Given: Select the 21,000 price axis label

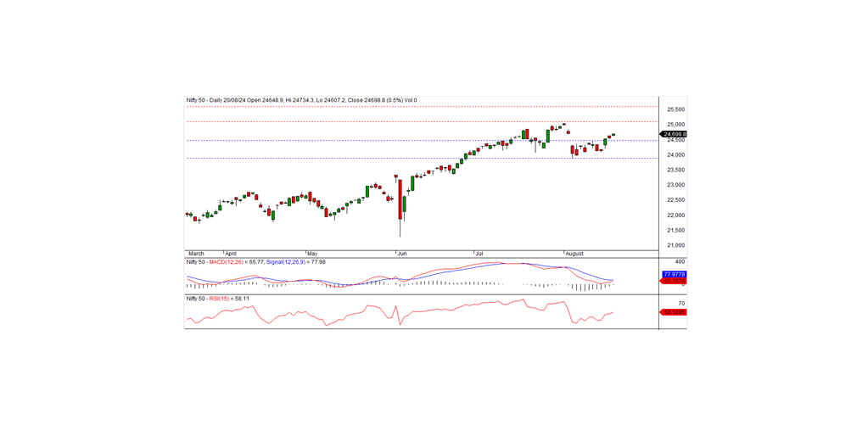Looking at the screenshot, I should (x=676, y=245).
